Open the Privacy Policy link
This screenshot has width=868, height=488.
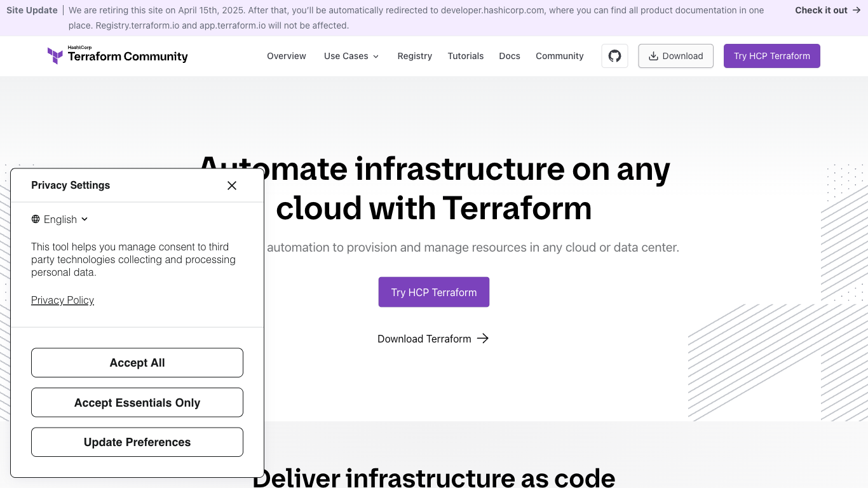62,301
